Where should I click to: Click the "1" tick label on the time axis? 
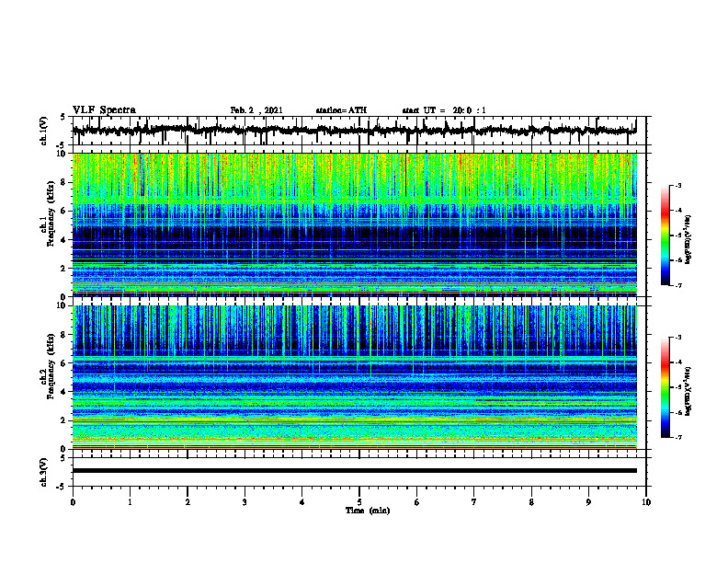(130, 502)
